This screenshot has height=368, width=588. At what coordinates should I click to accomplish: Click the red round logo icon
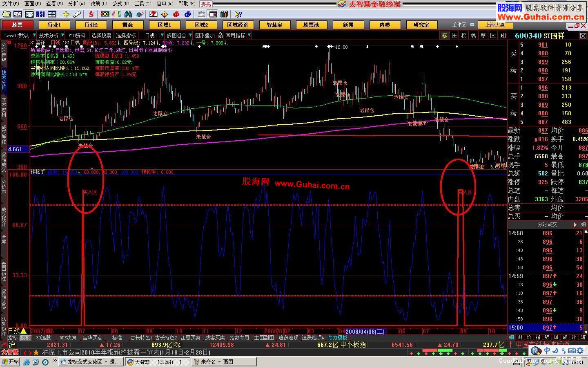pos(176,14)
